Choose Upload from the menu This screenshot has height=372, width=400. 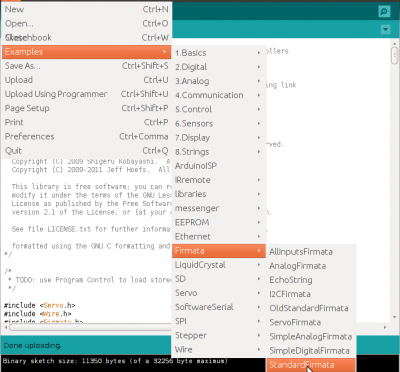(x=87, y=80)
